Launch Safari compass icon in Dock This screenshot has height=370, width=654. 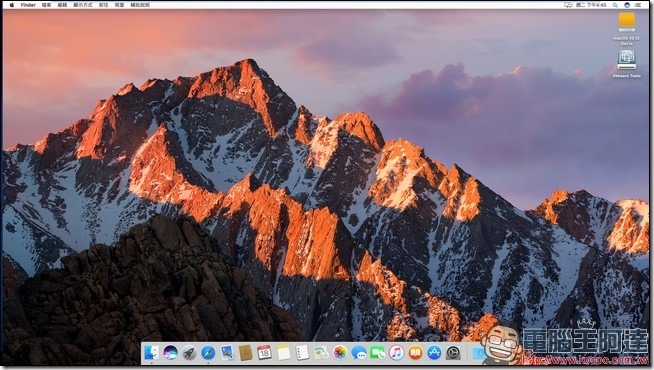[208, 353]
